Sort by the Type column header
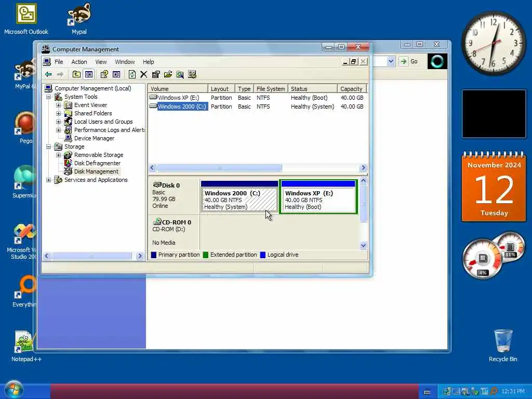The width and height of the screenshot is (532, 399). pyautogui.click(x=244, y=88)
